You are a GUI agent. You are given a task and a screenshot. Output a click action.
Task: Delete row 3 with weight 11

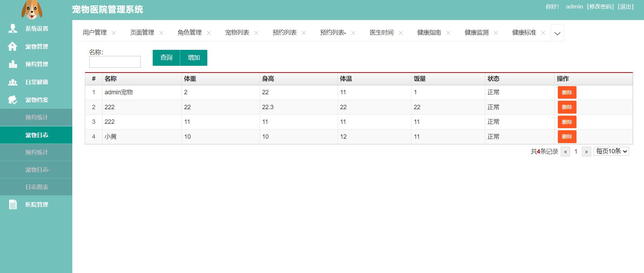(x=567, y=122)
